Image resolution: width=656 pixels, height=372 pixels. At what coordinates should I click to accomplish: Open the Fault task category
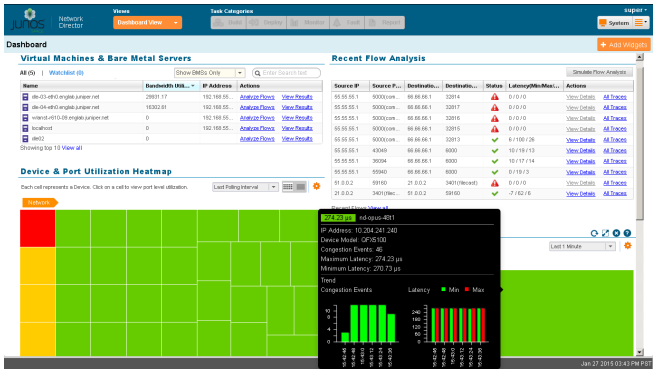click(347, 23)
